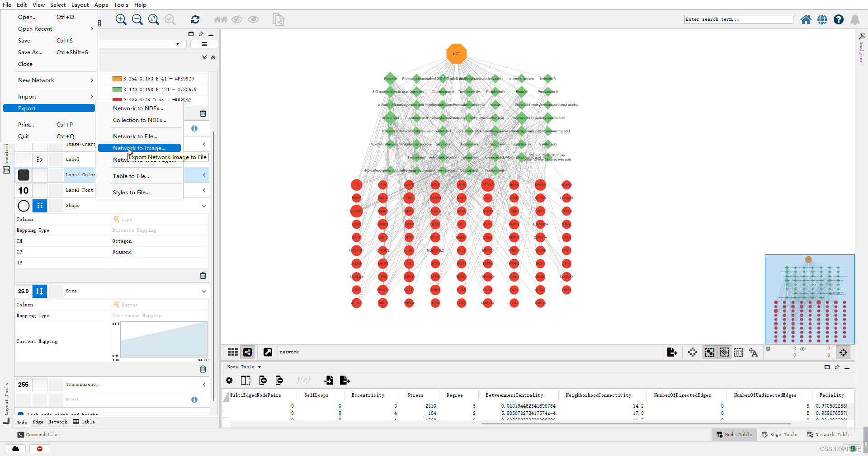Delete the Size mapping with the trash icon

coord(203,369)
